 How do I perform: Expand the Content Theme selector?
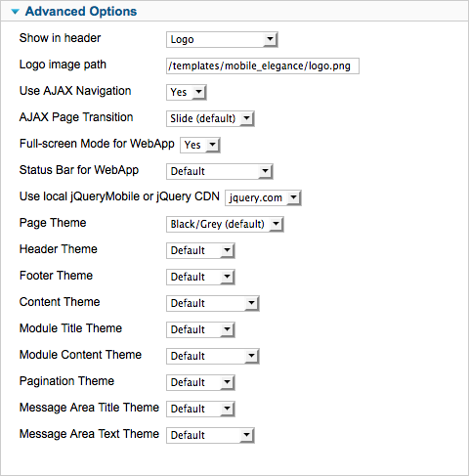point(213,303)
